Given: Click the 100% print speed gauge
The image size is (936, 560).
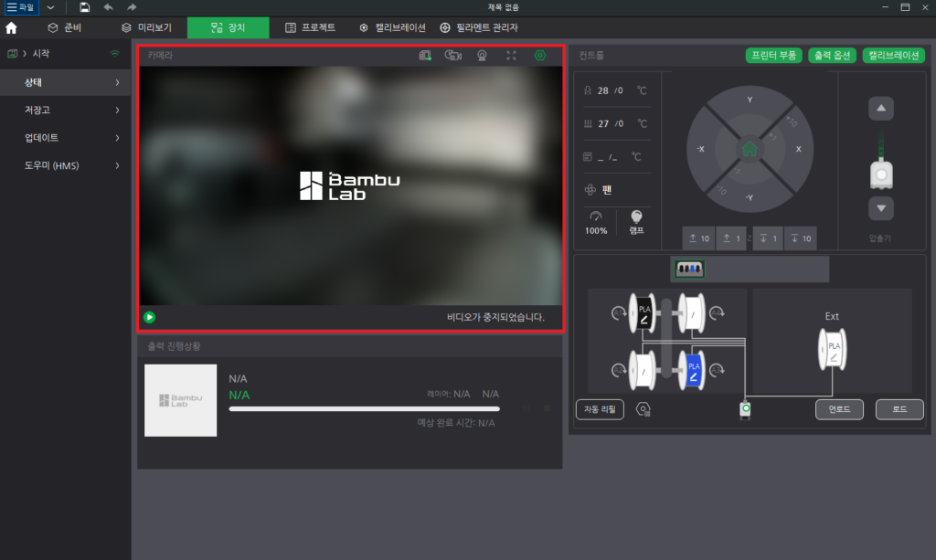Looking at the screenshot, I should (x=596, y=223).
